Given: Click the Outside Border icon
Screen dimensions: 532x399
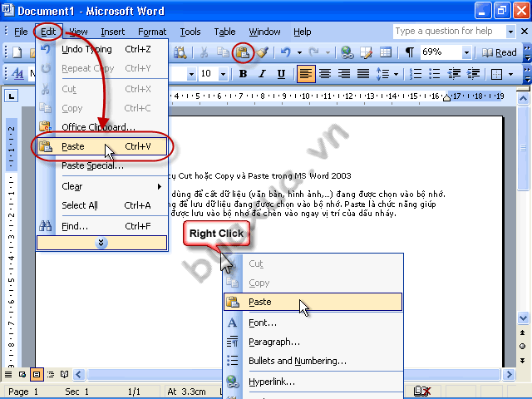Looking at the screenshot, I should click(x=496, y=74).
